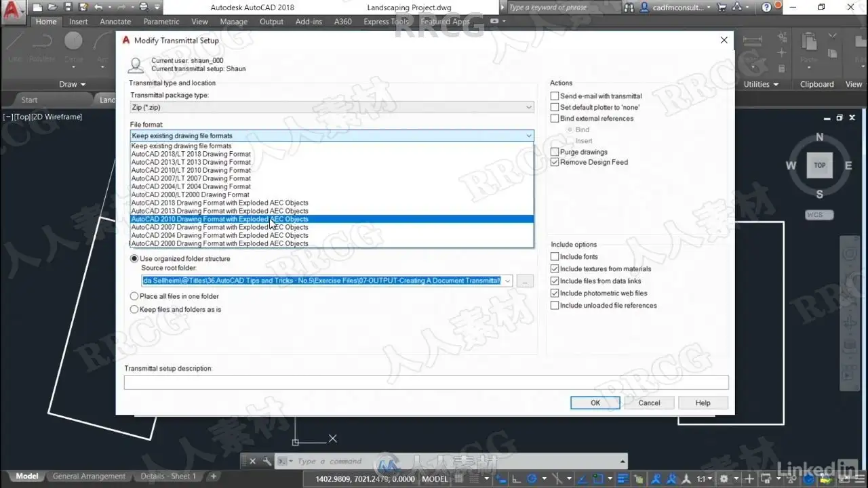Toggle Ortho mode in status bar

point(517,479)
